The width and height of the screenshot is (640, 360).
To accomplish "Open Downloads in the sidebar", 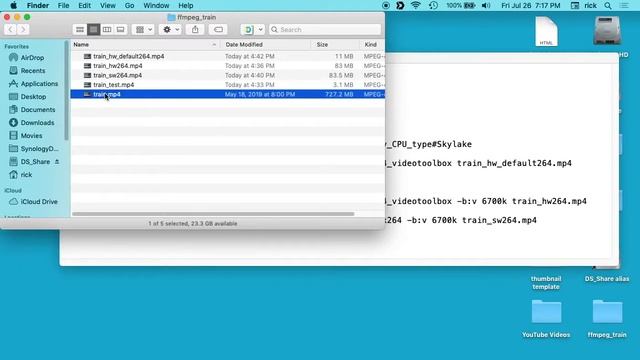I will pos(32,122).
